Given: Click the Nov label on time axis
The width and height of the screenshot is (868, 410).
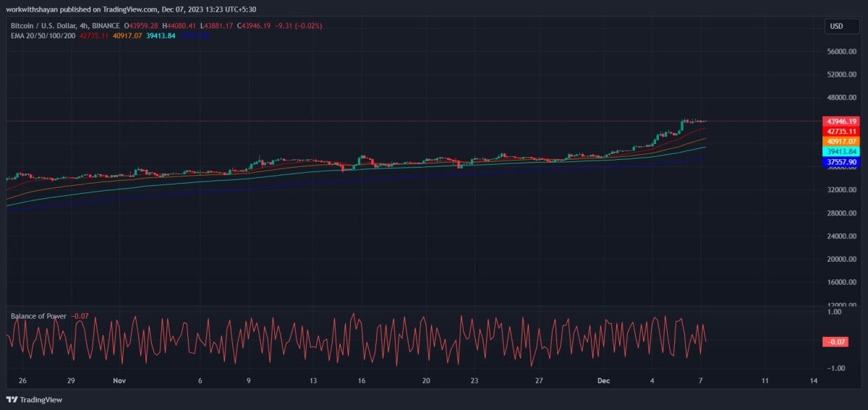Looking at the screenshot, I should (x=119, y=380).
